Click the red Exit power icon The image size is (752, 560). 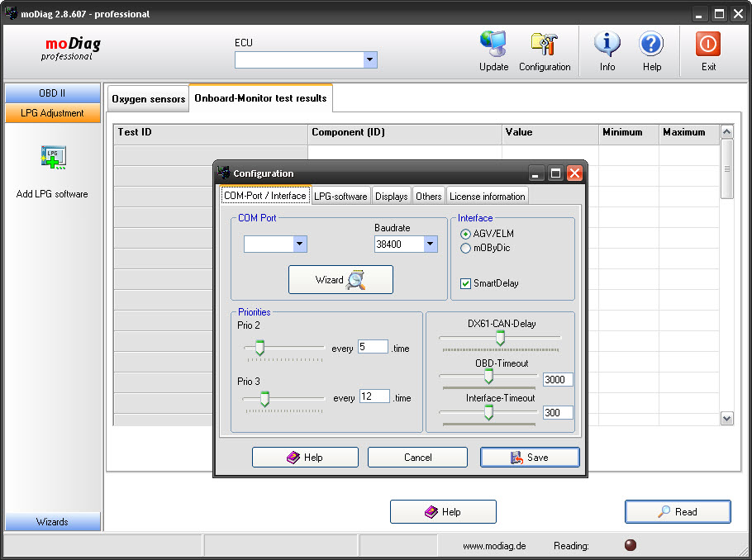pos(708,44)
